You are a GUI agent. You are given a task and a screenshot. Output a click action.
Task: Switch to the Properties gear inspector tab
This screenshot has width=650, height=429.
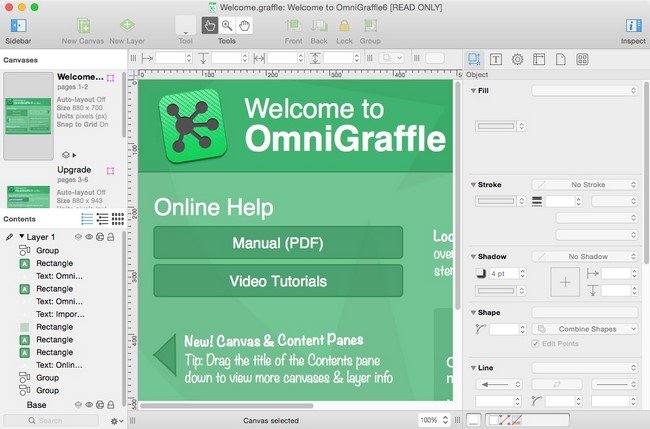click(x=517, y=59)
